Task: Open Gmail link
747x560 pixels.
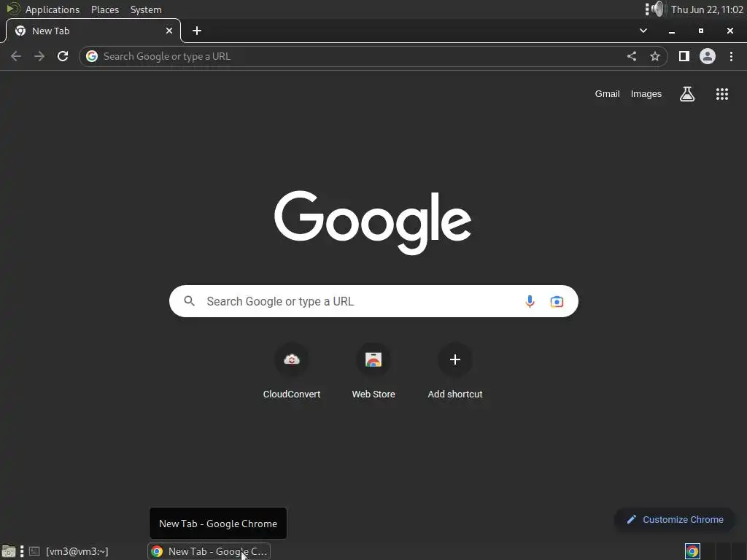Action: coord(607,94)
